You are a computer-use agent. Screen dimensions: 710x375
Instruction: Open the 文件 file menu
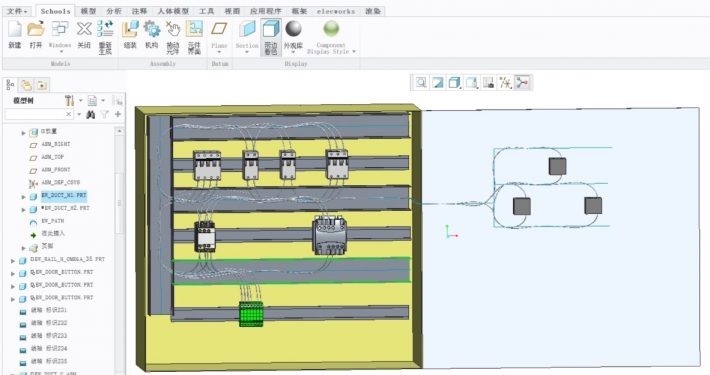pos(17,11)
